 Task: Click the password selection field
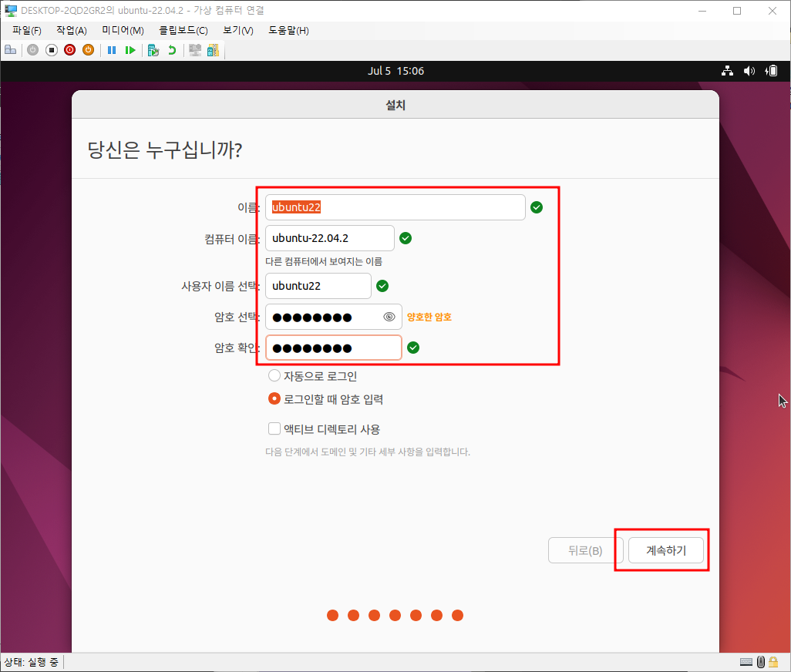pyautogui.click(x=334, y=317)
